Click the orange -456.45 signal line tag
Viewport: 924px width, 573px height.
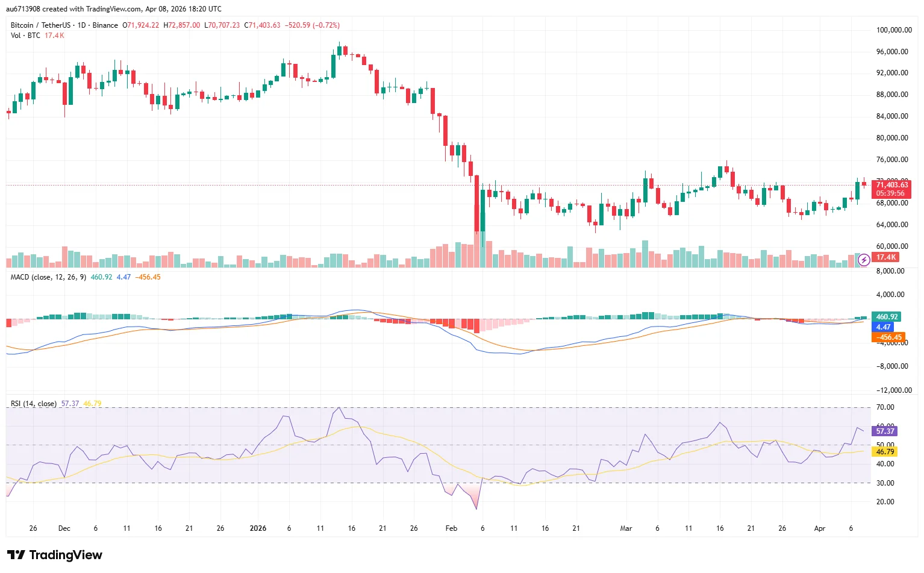click(888, 337)
